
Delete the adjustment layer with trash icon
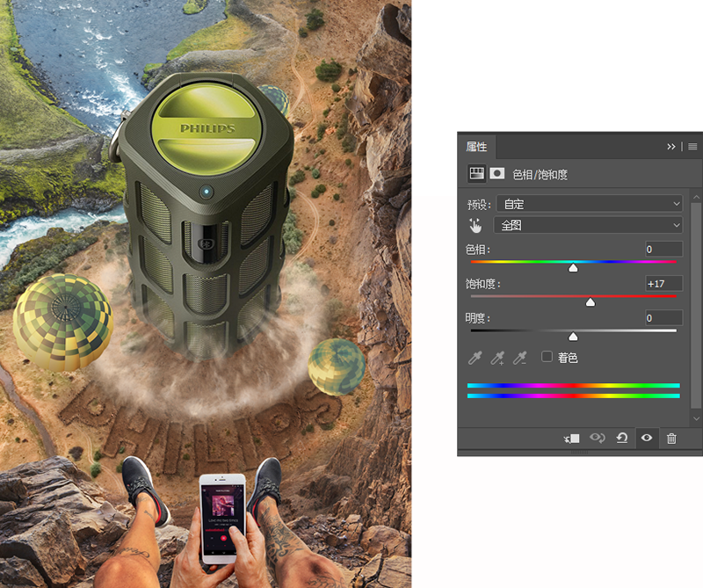coord(671,439)
